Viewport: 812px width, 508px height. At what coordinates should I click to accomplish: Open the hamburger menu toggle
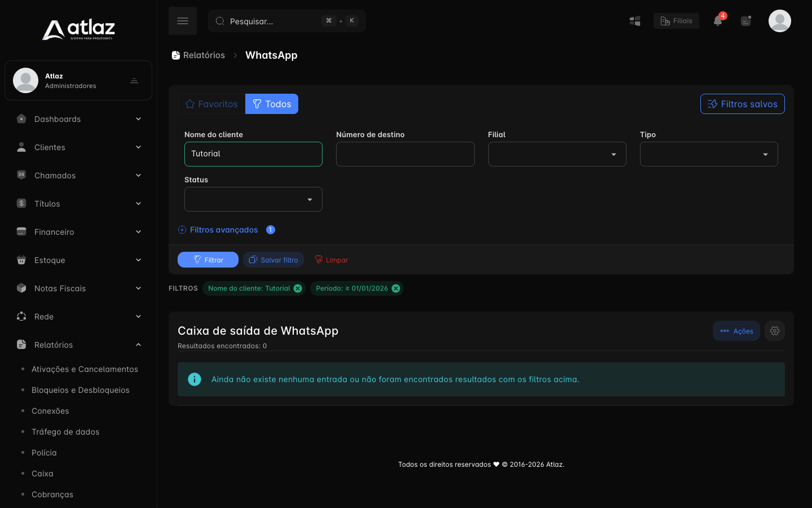coord(183,21)
